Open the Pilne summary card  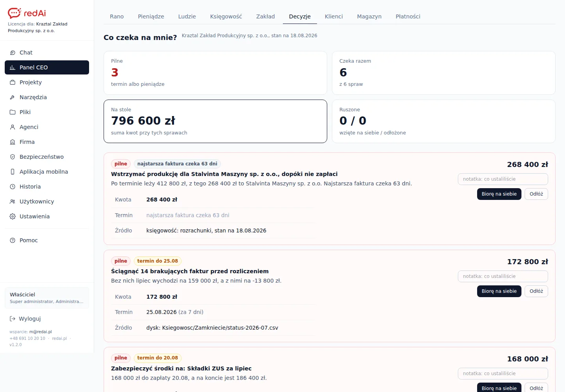click(215, 73)
